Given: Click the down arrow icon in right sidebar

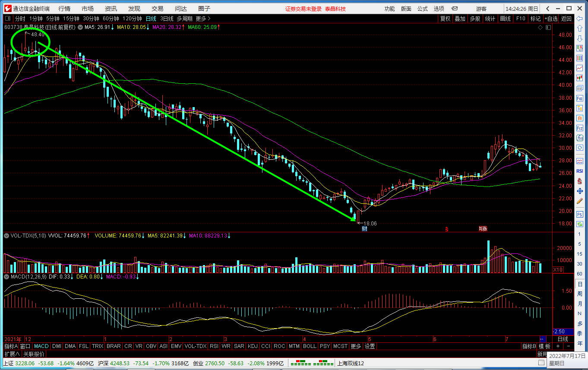Looking at the screenshot, I should 580,38.
